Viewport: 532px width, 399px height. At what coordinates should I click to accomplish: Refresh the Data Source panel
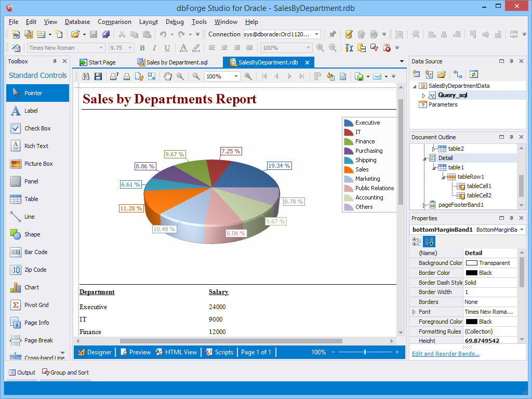pyautogui.click(x=474, y=74)
